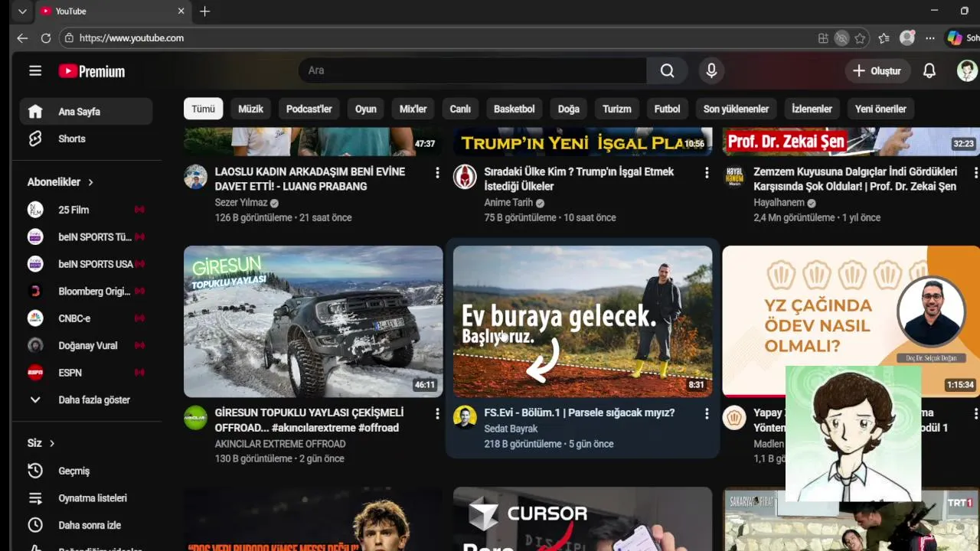Open Zemzem Kuyusuna Dalgıçlar video title
The image size is (980, 551).
[x=855, y=179]
